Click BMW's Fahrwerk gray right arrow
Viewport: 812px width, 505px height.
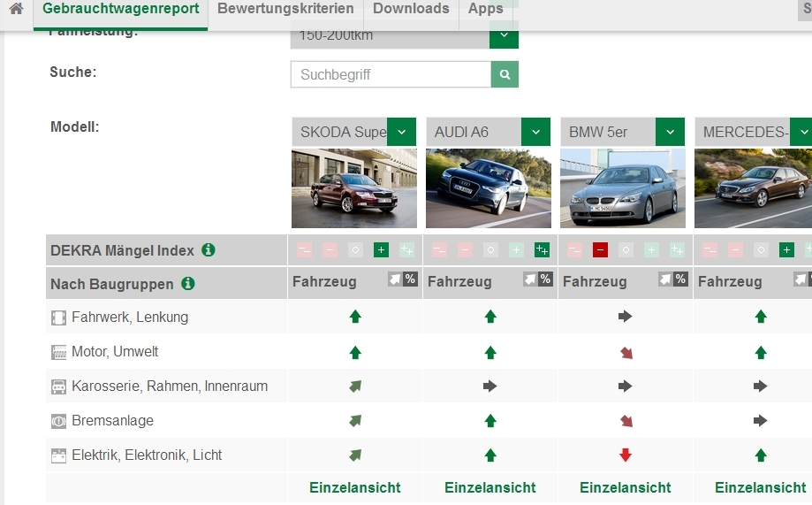(x=625, y=317)
